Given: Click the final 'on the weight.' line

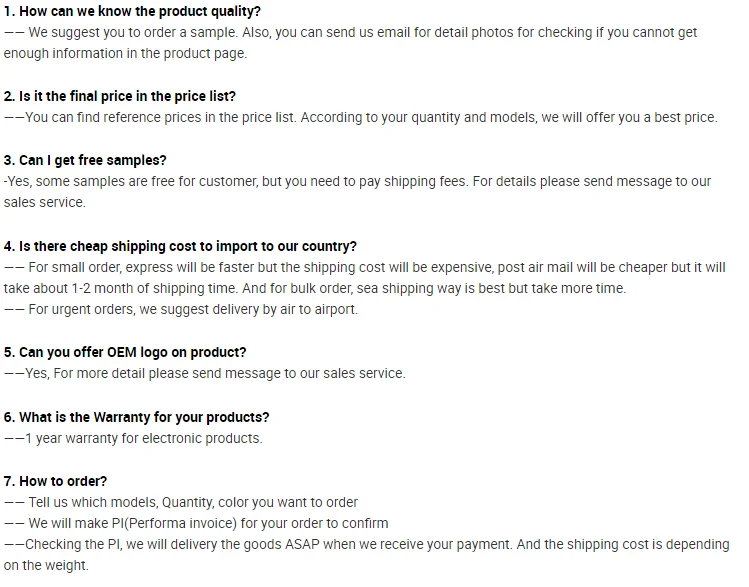Looking at the screenshot, I should pos(46,565).
